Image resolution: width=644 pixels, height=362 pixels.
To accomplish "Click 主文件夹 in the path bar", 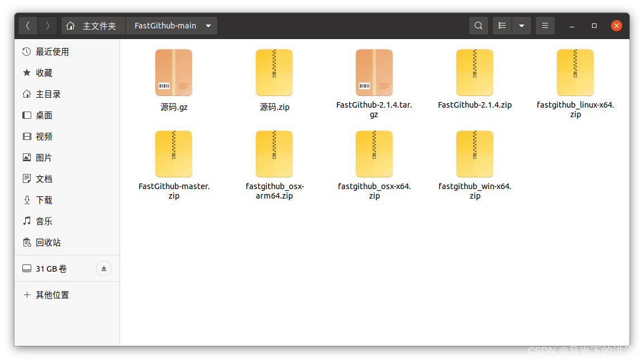I will pos(92,25).
